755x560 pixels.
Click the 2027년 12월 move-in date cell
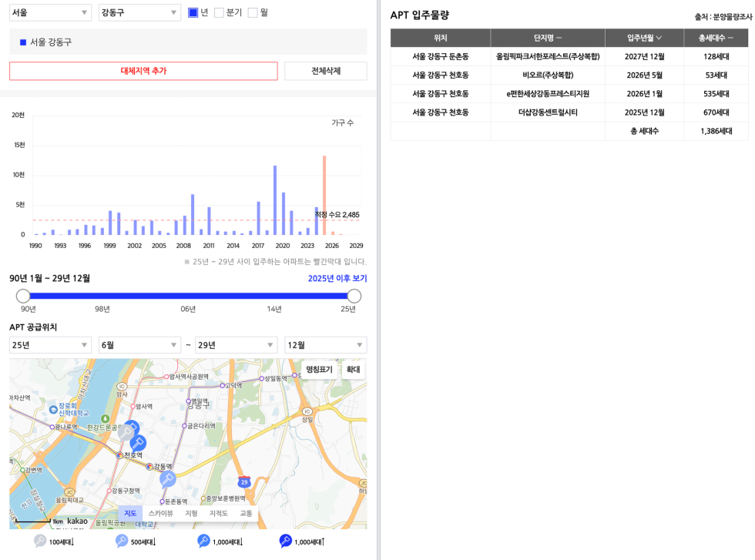click(x=644, y=56)
